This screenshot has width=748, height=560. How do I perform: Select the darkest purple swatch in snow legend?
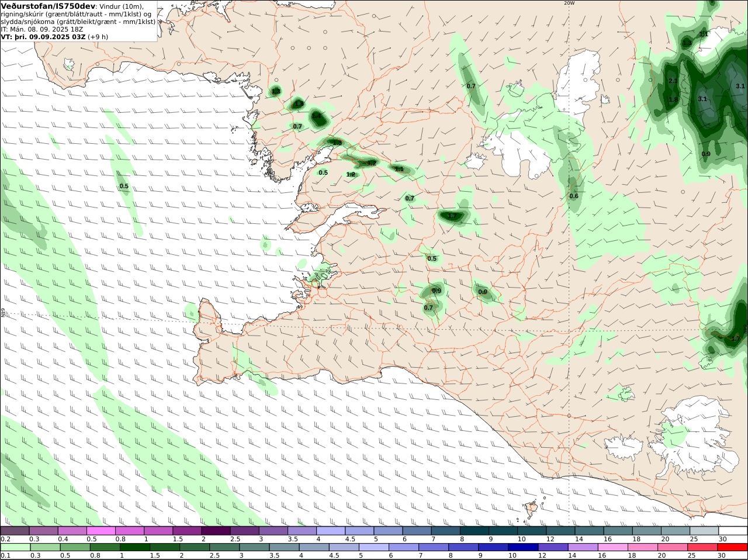216,531
